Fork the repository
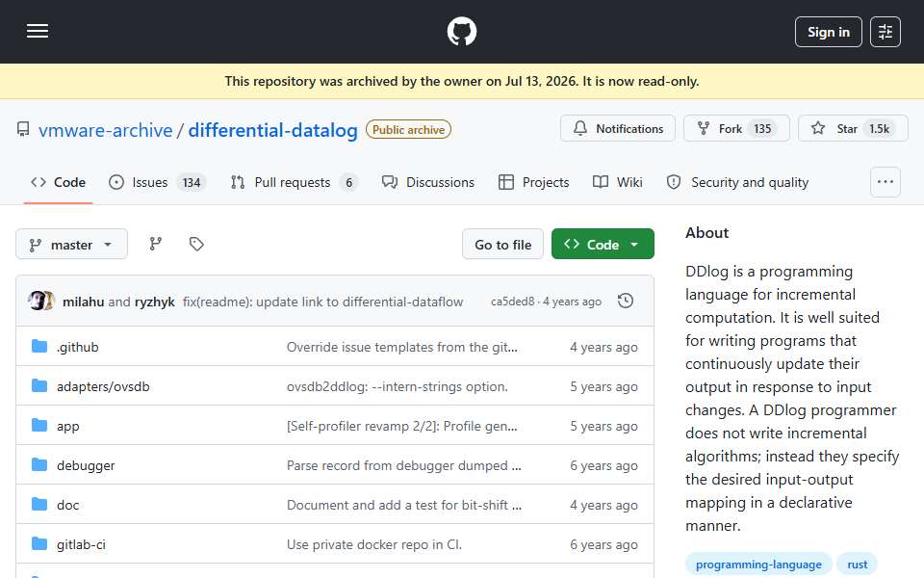The width and height of the screenshot is (924, 578). [x=736, y=128]
